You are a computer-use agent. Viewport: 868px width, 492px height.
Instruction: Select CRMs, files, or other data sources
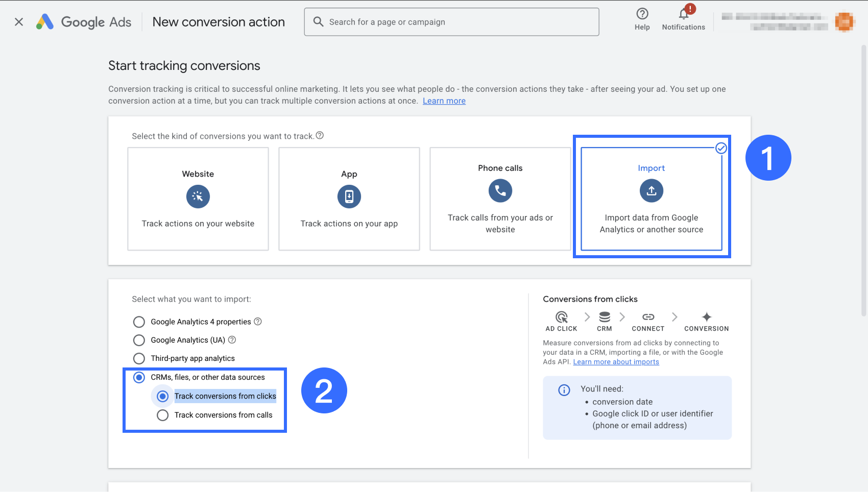point(139,378)
